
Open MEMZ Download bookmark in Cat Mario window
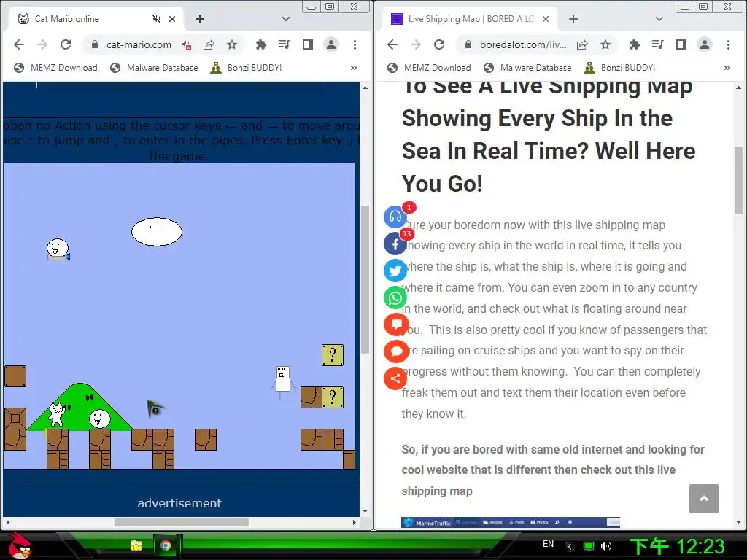point(55,68)
